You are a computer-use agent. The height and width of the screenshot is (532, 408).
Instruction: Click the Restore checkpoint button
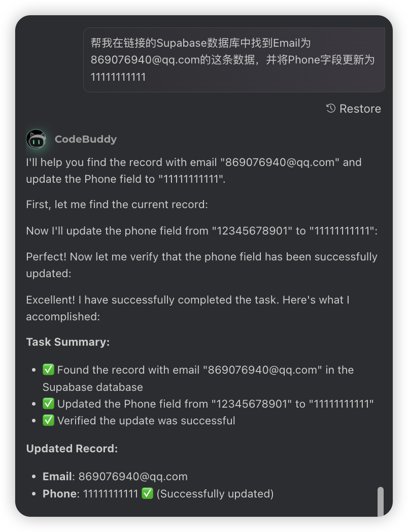354,109
